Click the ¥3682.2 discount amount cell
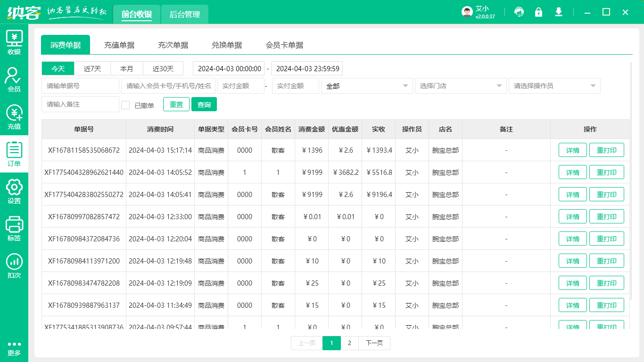The height and width of the screenshot is (362, 644). pyautogui.click(x=346, y=173)
